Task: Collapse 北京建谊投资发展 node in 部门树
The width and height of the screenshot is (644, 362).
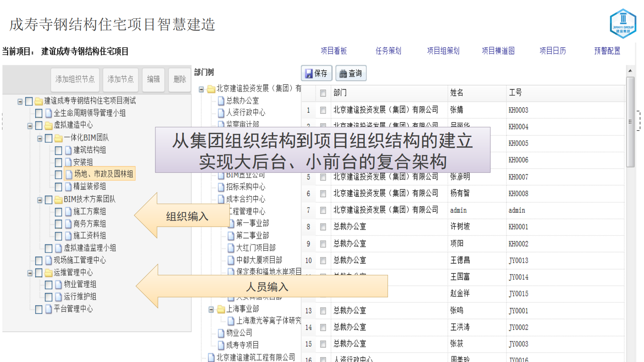Action: click(x=201, y=89)
